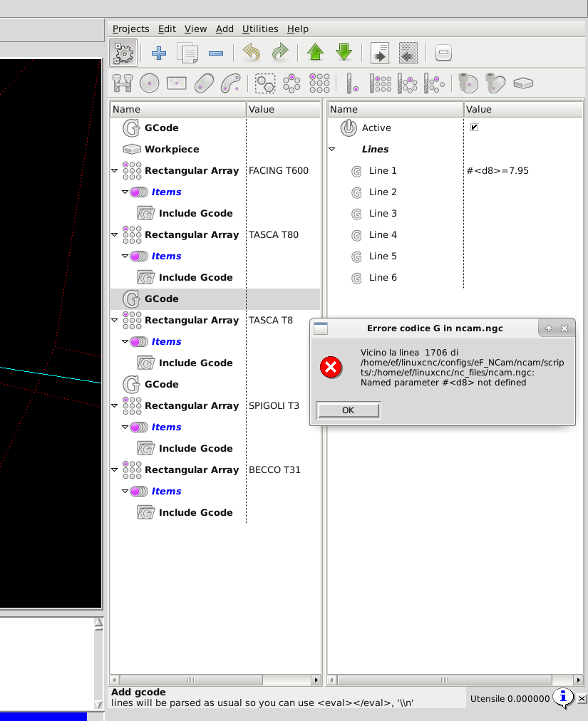This screenshot has height=721, width=588.
Task: Collapse Items under the TASCA T80 array
Action: [125, 256]
